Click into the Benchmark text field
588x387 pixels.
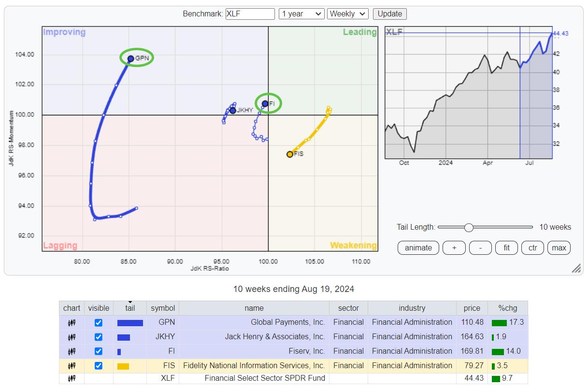click(x=250, y=14)
